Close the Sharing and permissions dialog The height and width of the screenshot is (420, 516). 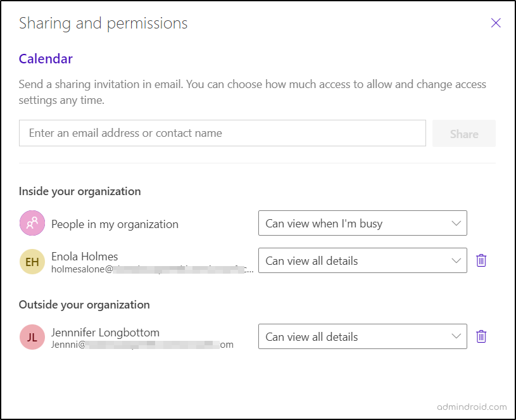click(496, 23)
